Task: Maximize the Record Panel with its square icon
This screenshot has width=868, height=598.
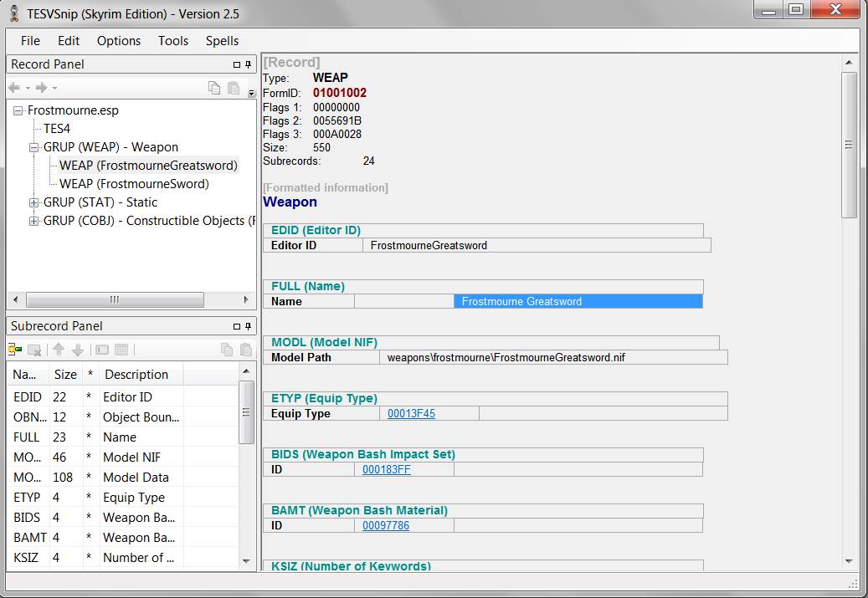Action: [x=237, y=64]
